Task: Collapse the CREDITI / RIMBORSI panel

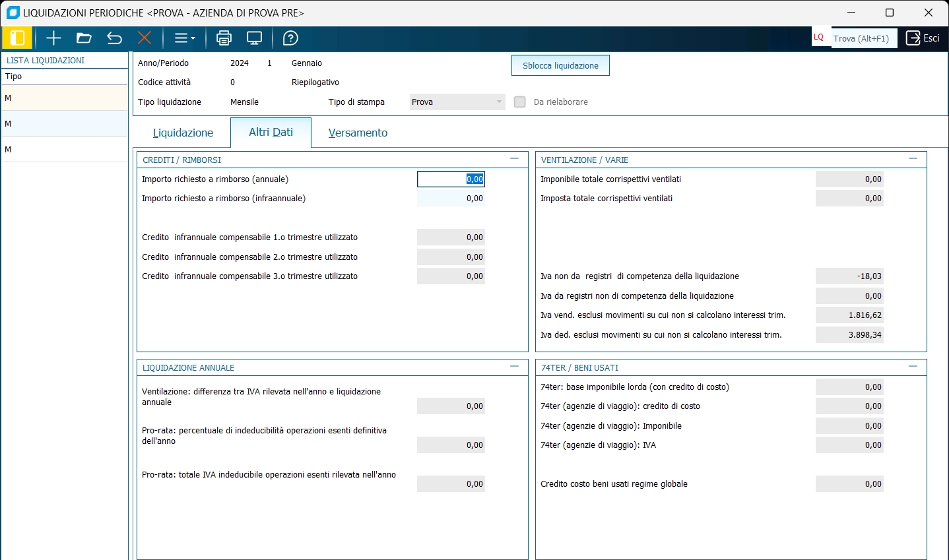Action: tap(515, 159)
